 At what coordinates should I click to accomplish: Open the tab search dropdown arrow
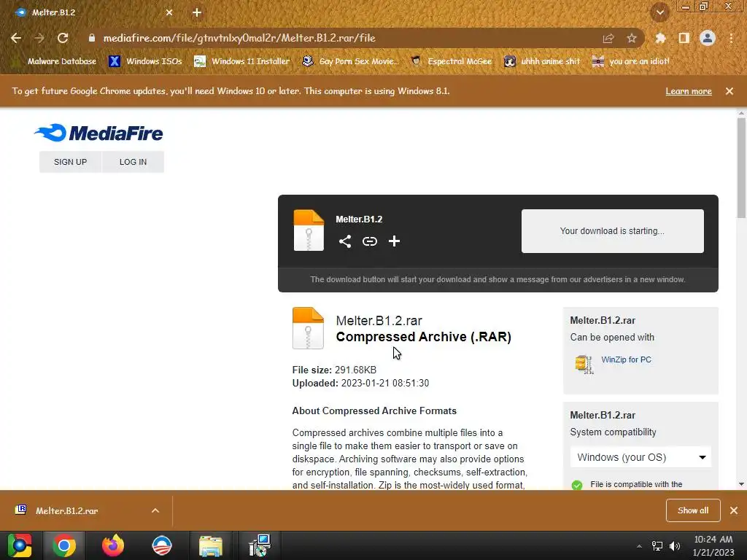[659, 13]
